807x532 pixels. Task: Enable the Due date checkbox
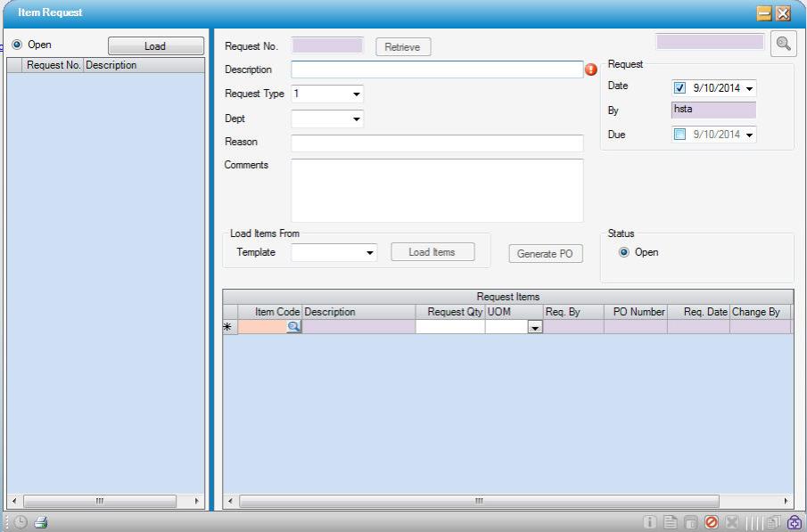(x=679, y=135)
